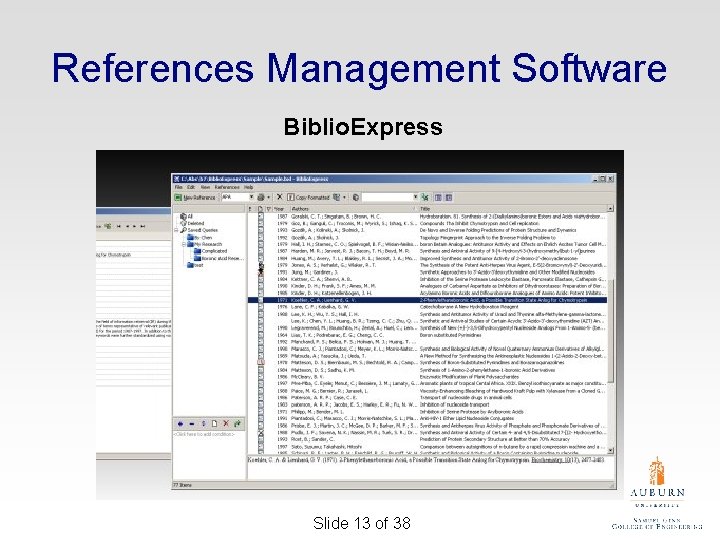
Task: Toggle the mark box of the McCleary, B. V. row
Action: [261, 377]
